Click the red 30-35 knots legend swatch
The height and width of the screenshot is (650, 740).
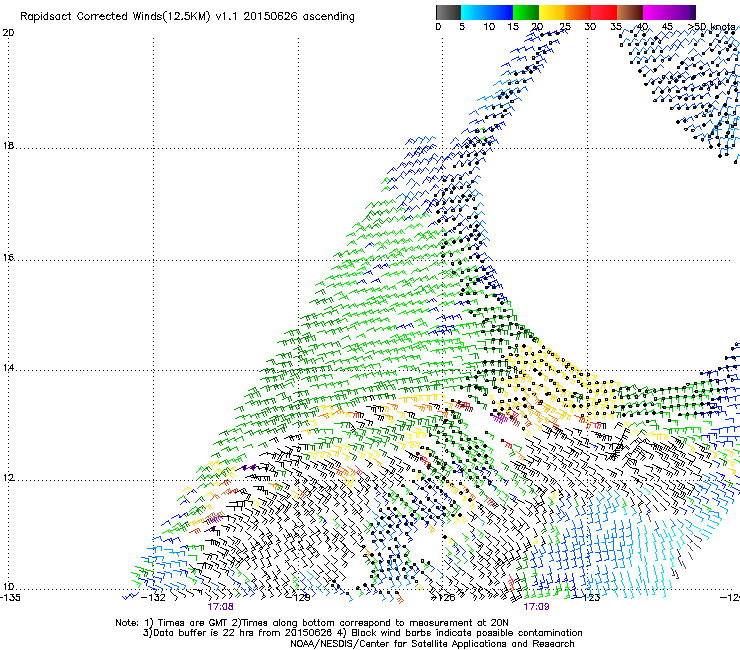point(604,12)
